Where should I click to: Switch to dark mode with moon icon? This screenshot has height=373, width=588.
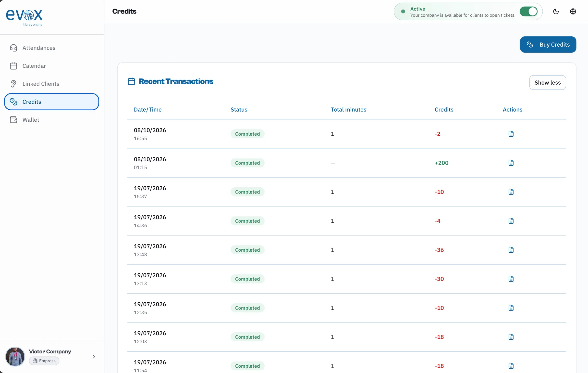tap(556, 12)
